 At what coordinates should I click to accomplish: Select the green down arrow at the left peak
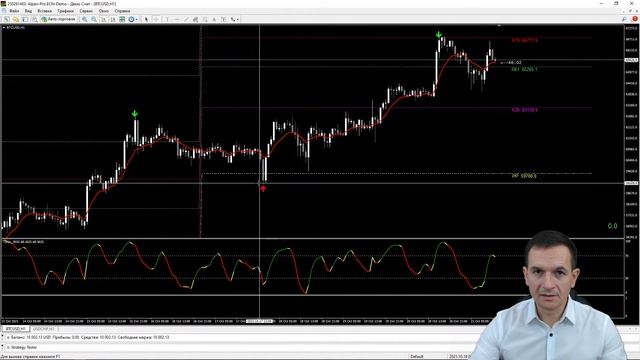click(135, 114)
